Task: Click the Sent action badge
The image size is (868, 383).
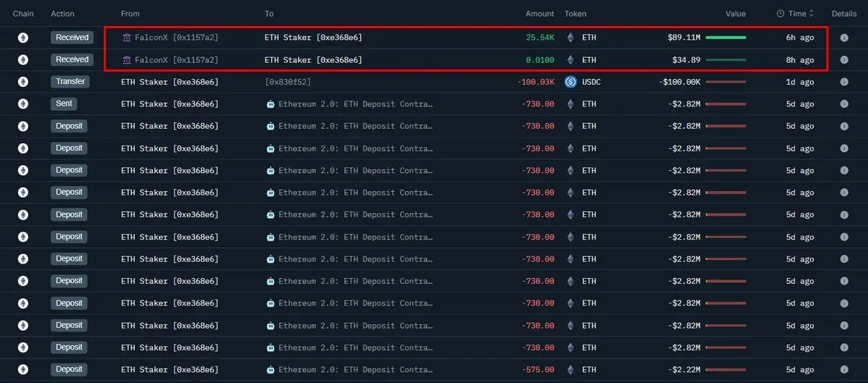Action: tap(64, 104)
